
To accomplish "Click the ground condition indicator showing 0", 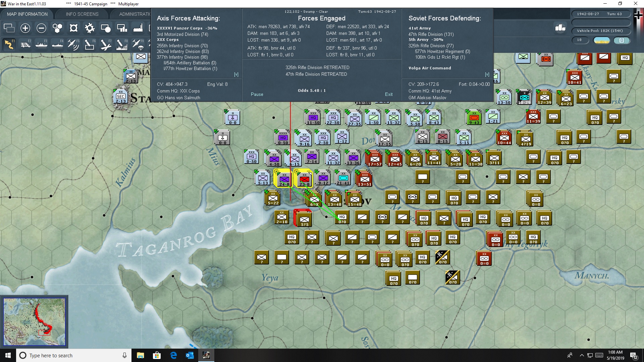I will (622, 40).
